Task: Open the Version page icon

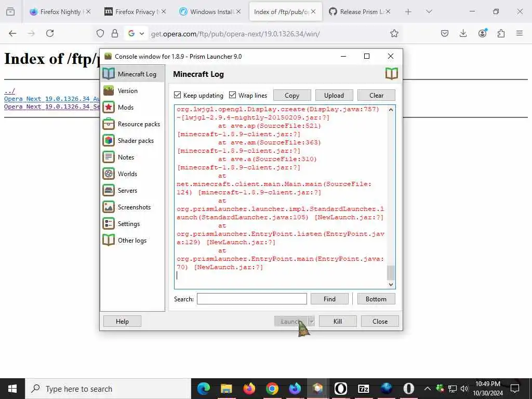Action: click(x=109, y=90)
